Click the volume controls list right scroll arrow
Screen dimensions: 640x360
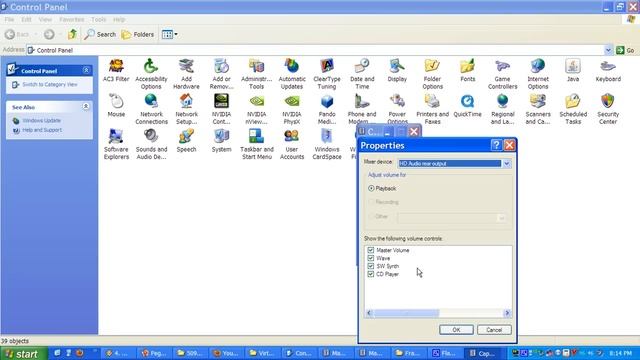[507, 313]
